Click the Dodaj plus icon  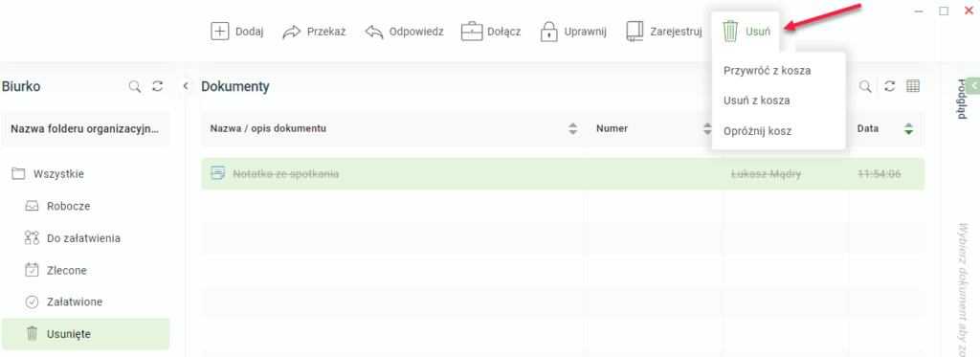tap(220, 32)
